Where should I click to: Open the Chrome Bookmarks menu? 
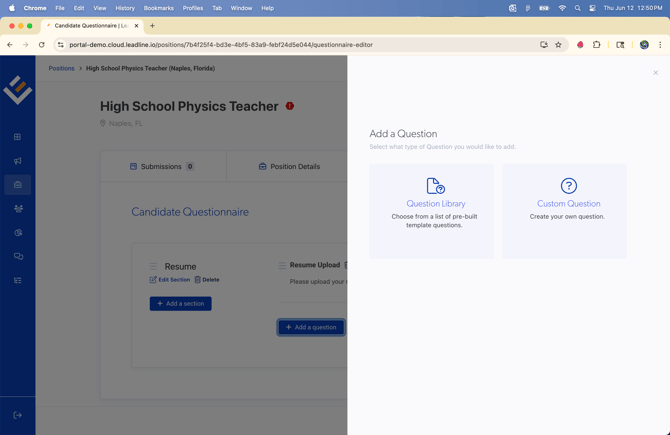point(158,8)
